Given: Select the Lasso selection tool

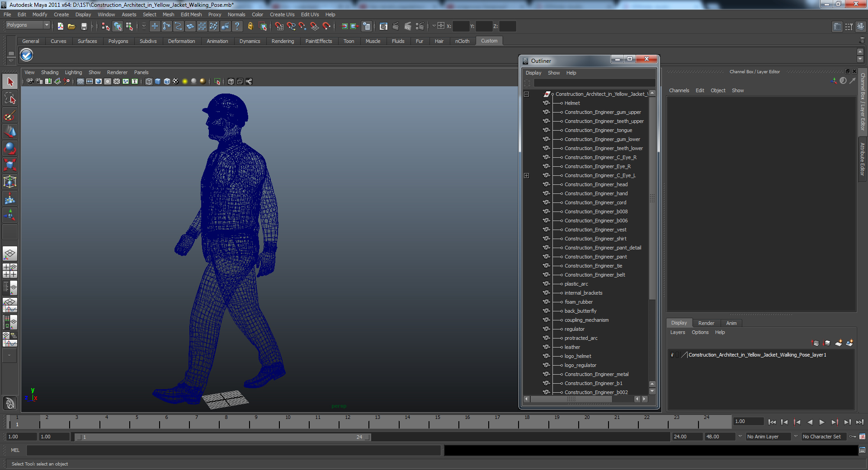Looking at the screenshot, I should 10,99.
